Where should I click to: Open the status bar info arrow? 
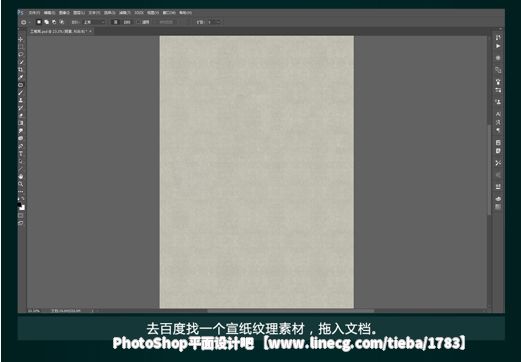click(x=92, y=311)
